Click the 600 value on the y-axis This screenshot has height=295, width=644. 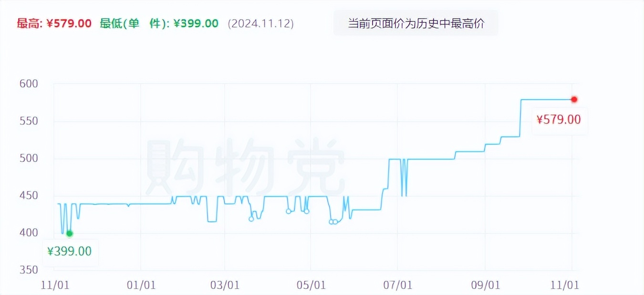click(30, 84)
